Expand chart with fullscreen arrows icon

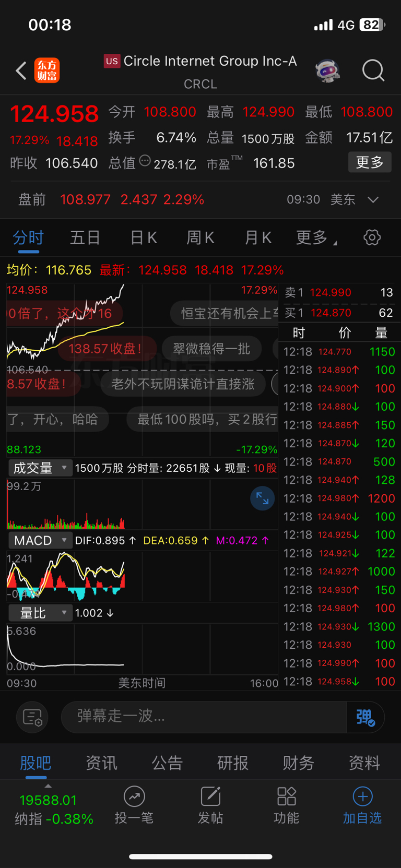(262, 499)
